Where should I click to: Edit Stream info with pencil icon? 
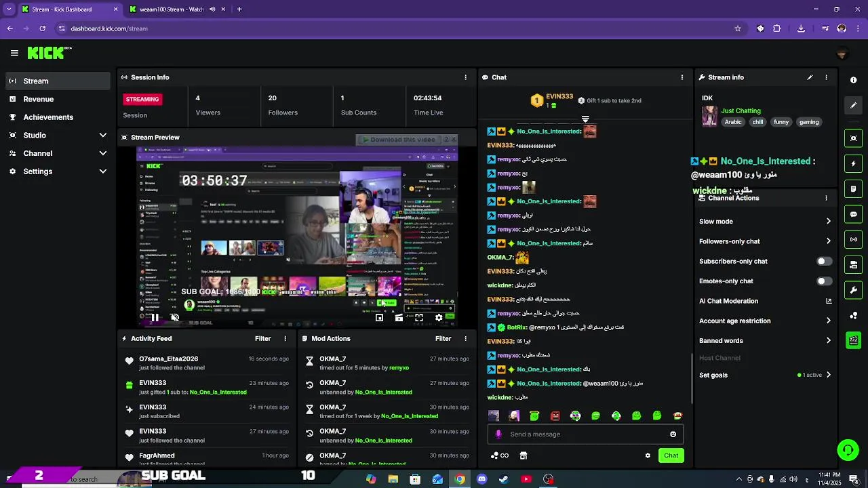click(x=810, y=77)
